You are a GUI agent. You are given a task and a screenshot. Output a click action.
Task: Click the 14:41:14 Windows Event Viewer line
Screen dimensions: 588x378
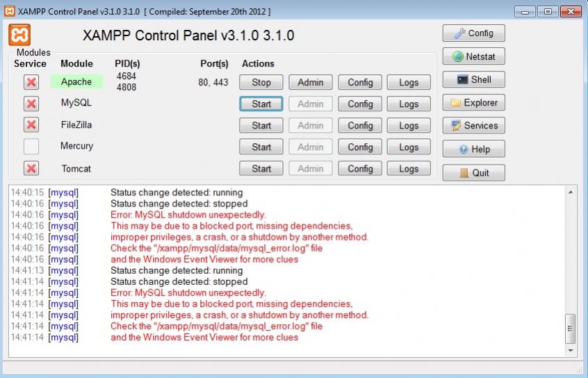tap(154, 337)
